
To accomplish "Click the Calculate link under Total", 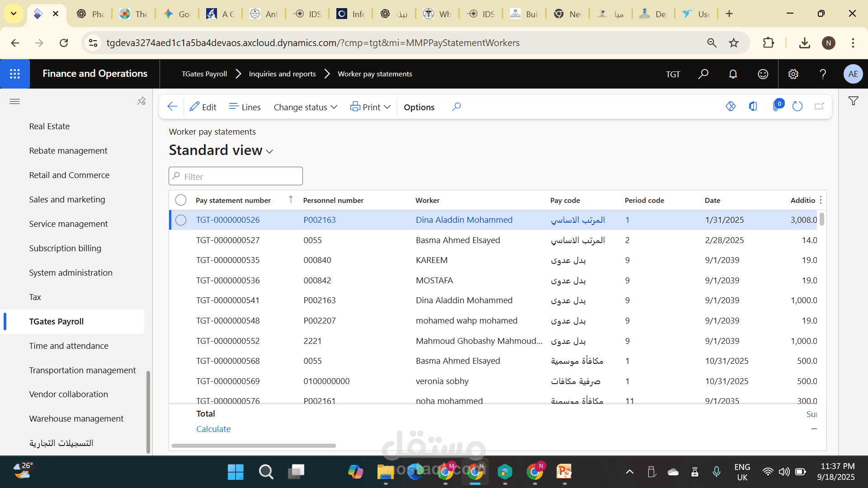I will pos(213,429).
